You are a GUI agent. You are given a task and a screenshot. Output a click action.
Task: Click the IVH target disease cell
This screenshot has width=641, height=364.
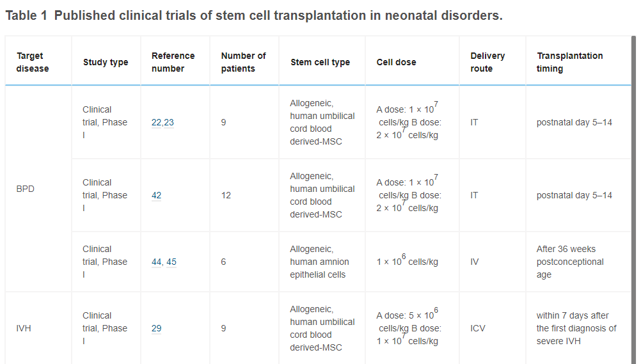tap(23, 328)
